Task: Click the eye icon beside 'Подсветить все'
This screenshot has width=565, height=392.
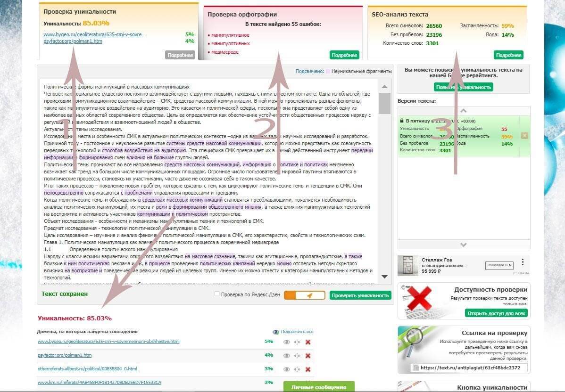Action: point(276,332)
